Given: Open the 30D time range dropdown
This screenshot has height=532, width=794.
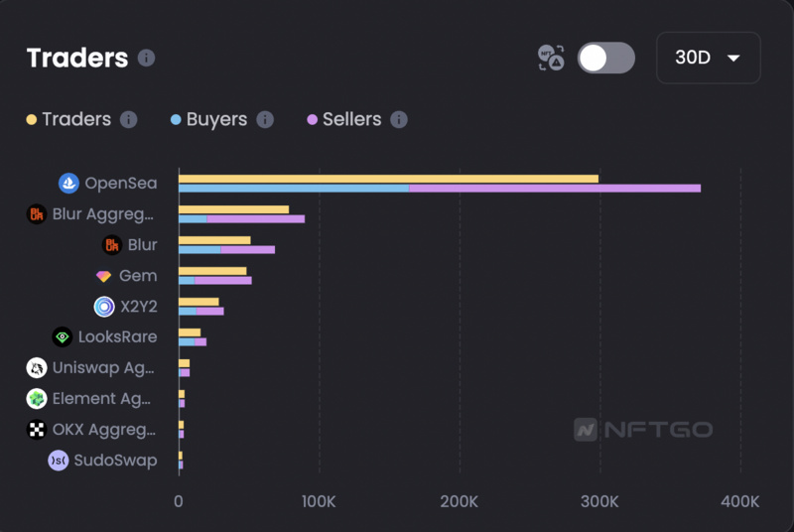Looking at the screenshot, I should 708,58.
